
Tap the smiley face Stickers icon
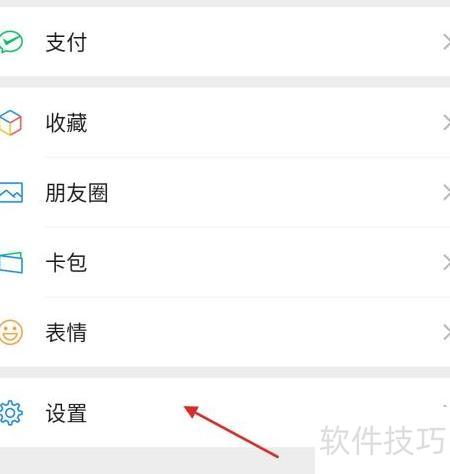[x=11, y=332]
